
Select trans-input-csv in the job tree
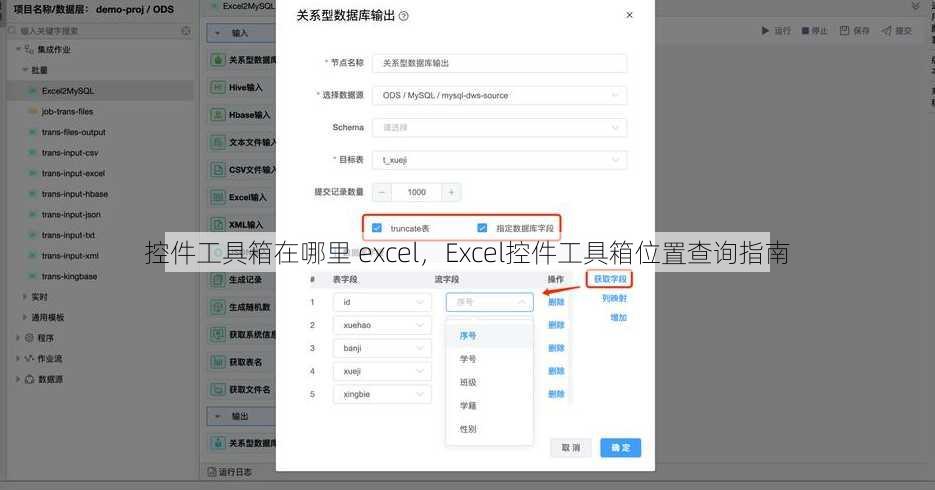click(70, 153)
